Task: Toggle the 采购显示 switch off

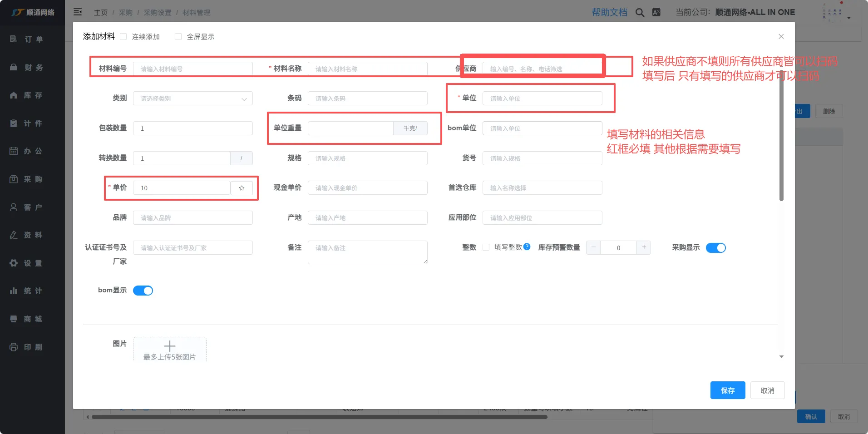Action: (715, 248)
